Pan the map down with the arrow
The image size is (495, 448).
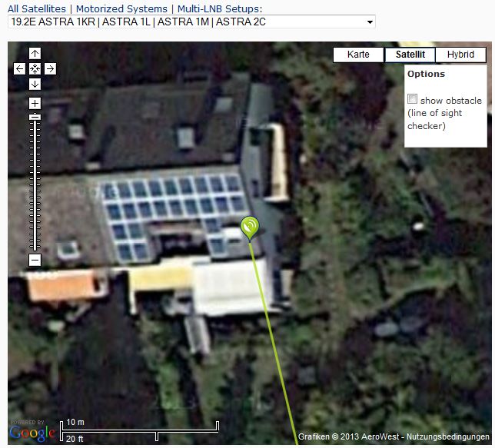[x=35, y=84]
